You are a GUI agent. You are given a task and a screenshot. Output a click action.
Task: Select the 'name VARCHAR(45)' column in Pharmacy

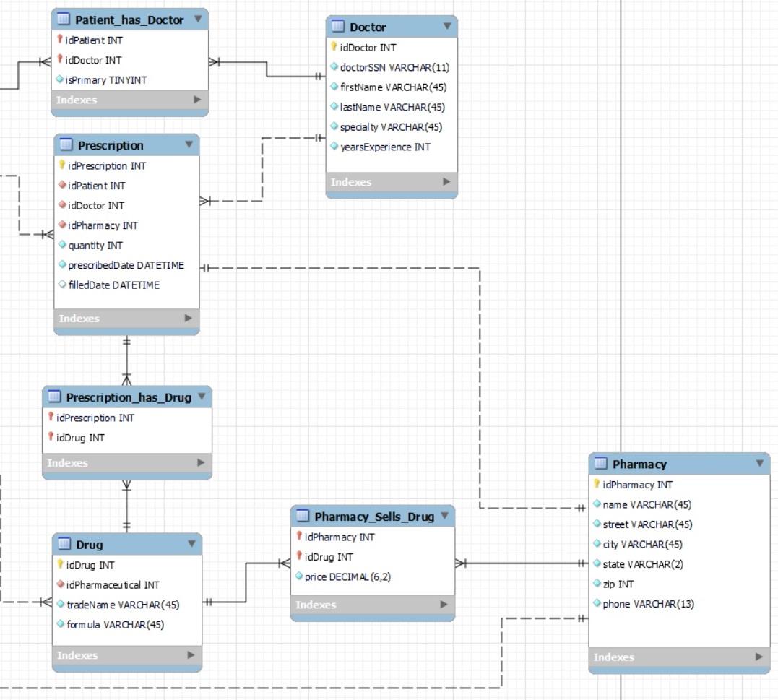click(679, 504)
